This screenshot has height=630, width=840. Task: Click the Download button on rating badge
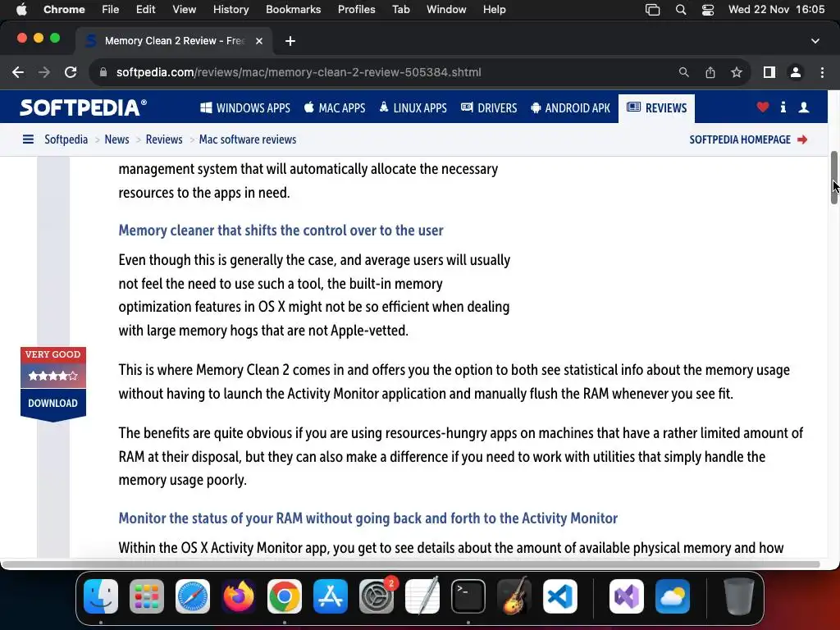[x=53, y=404]
